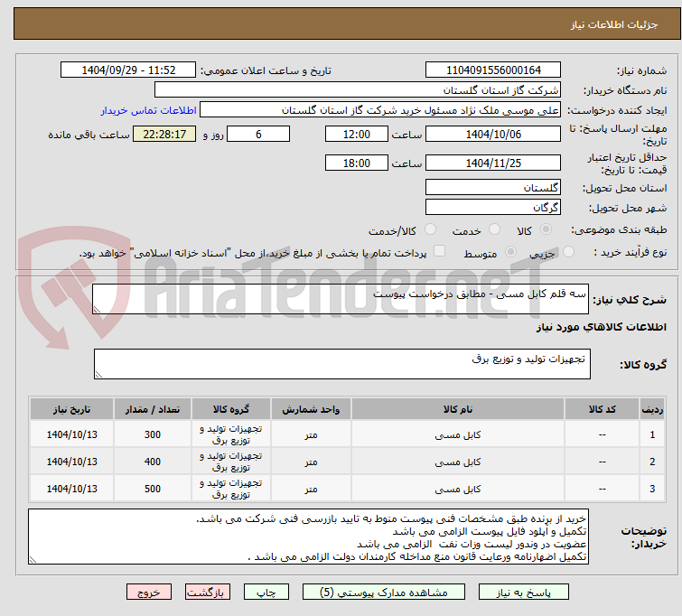682x616 pixels.
Task: Click کابل مسی in row 2
Action: [x=458, y=462]
